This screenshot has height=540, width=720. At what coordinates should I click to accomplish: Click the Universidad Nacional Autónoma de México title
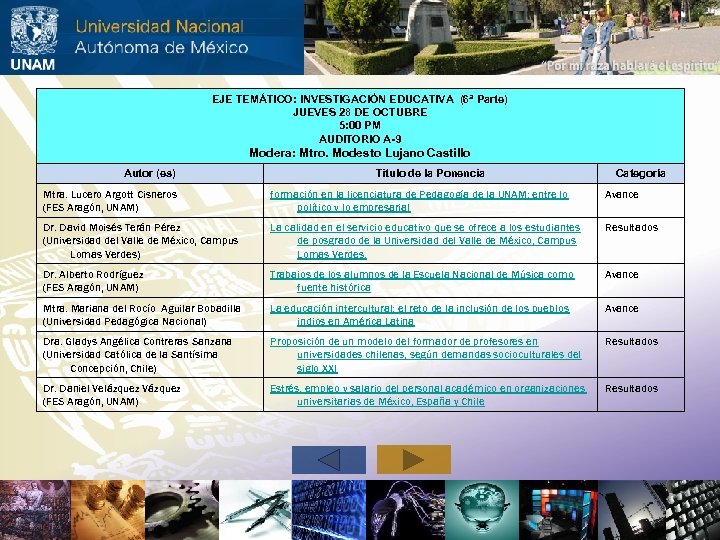tap(161, 37)
